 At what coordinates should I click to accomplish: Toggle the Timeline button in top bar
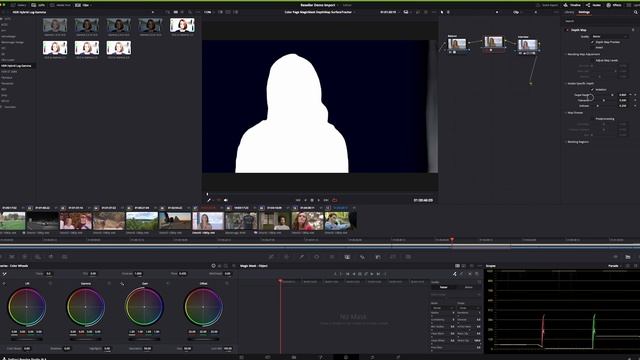(572, 5)
